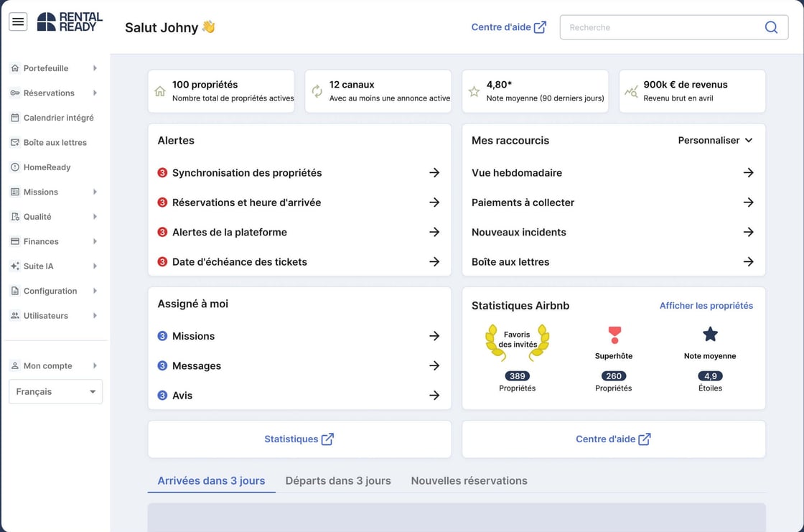This screenshot has height=532, width=804.
Task: Open Centre d'aide link in header
Action: click(509, 27)
